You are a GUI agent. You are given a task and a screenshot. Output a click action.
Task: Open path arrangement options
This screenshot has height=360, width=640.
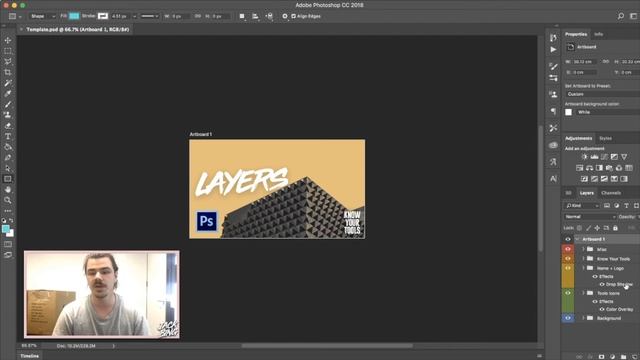(x=269, y=16)
